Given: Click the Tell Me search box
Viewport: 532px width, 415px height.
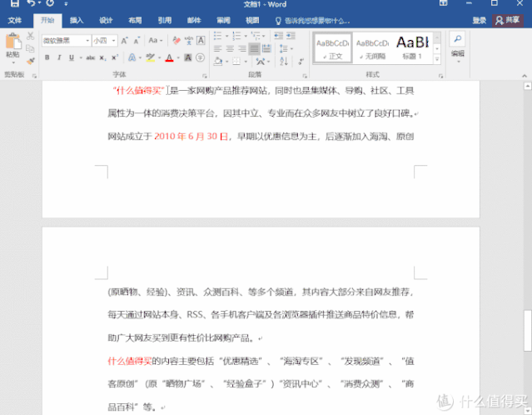Looking at the screenshot, I should tap(313, 21).
